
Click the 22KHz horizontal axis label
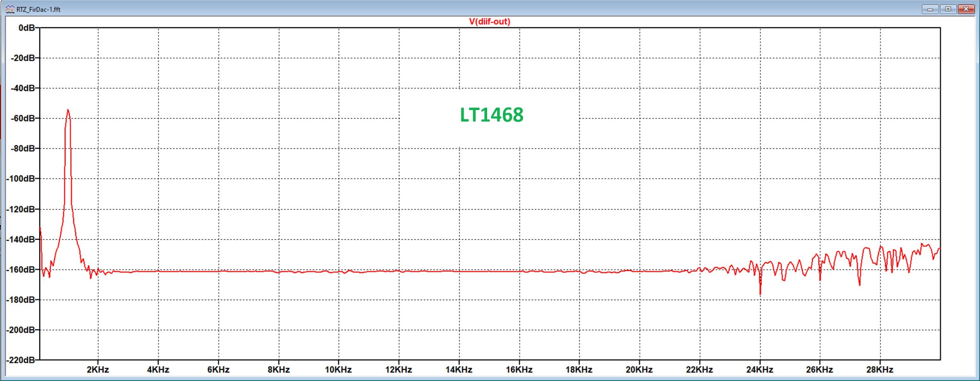click(700, 370)
